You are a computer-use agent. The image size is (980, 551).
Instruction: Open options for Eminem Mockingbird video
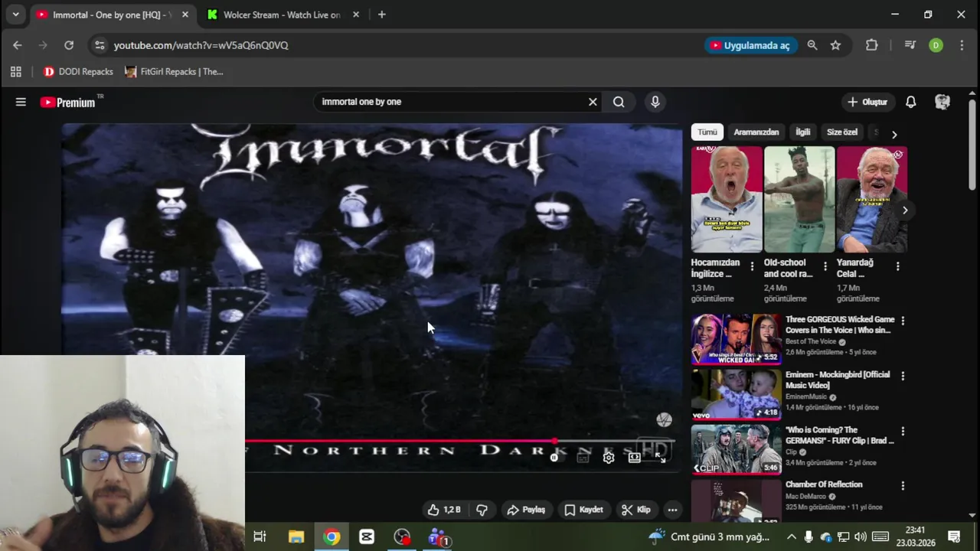[x=903, y=376]
